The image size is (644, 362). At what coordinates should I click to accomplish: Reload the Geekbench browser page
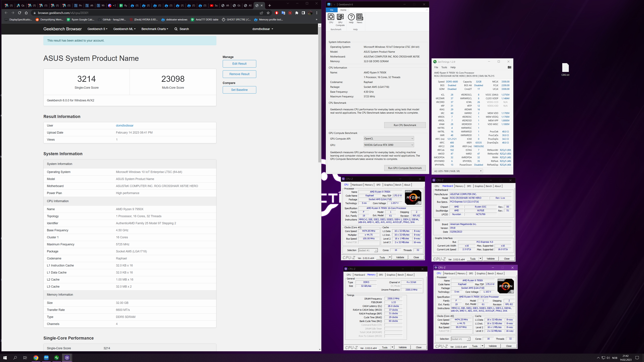tap(19, 13)
